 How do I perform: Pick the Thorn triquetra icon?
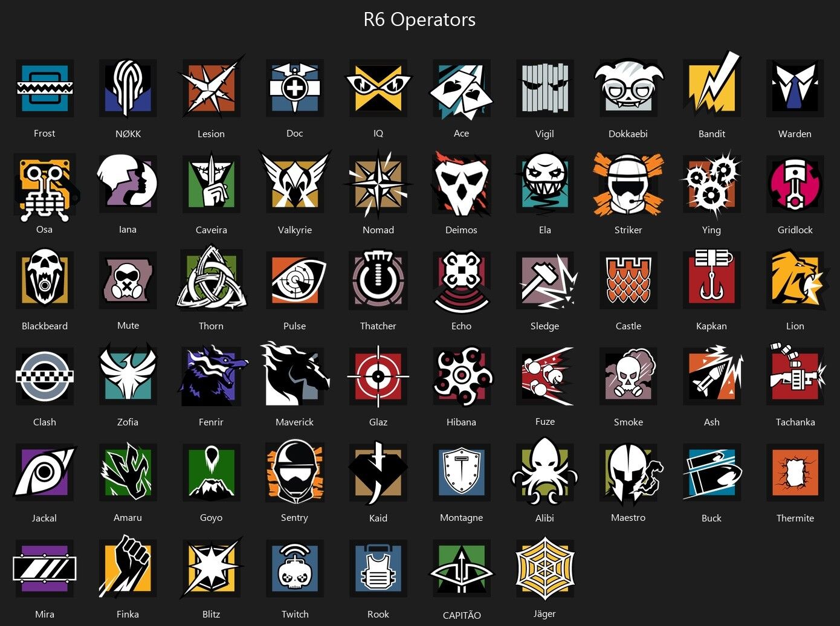point(212,279)
